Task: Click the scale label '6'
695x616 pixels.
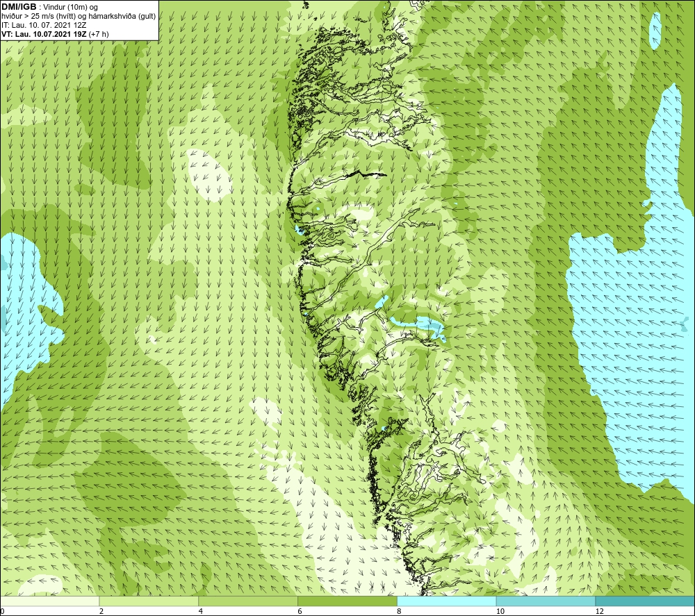Action: pos(300,611)
